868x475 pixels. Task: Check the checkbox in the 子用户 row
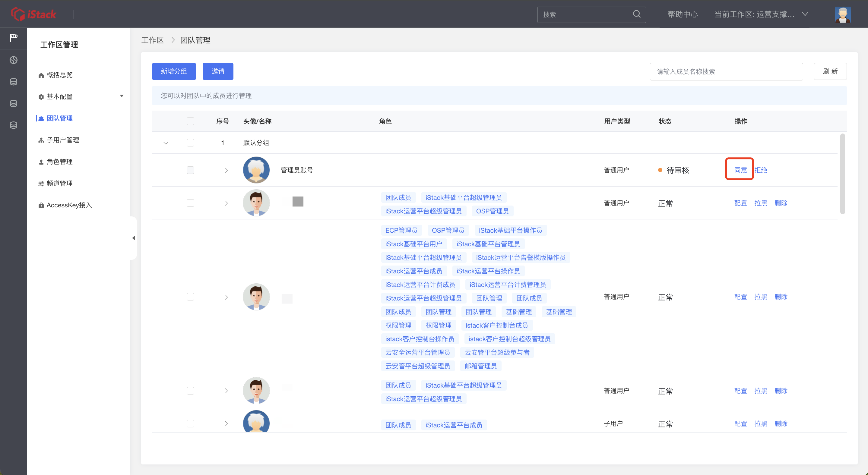[x=190, y=424]
